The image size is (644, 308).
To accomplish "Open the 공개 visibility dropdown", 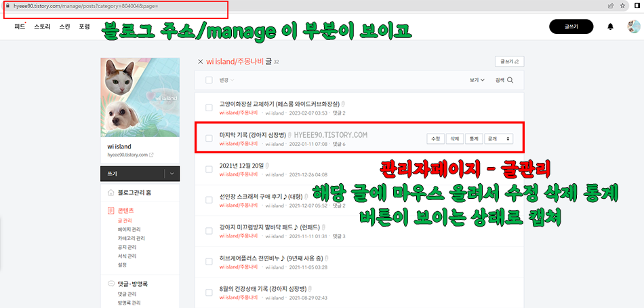I will 499,138.
